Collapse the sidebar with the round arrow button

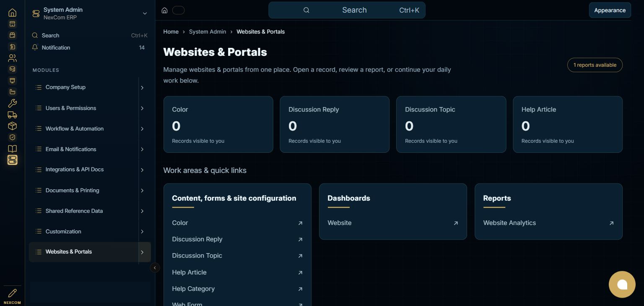tap(155, 267)
